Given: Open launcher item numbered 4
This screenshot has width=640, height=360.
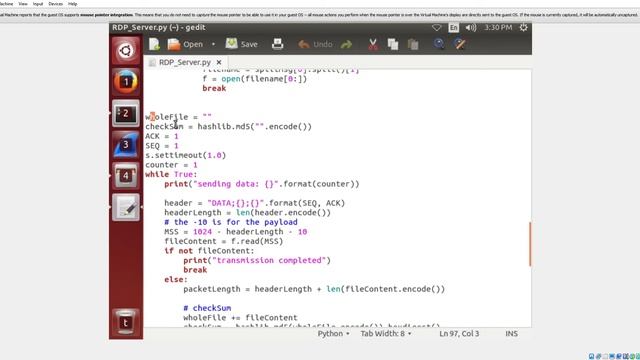Looking at the screenshot, I should click(126, 176).
